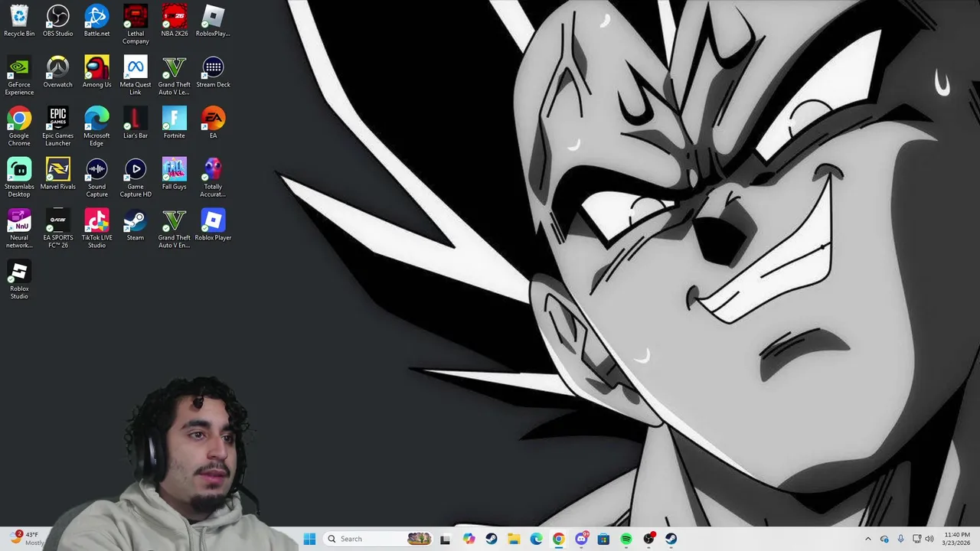Select the Liar's Bar desktop icon
This screenshot has width=980, height=551.
click(x=136, y=123)
